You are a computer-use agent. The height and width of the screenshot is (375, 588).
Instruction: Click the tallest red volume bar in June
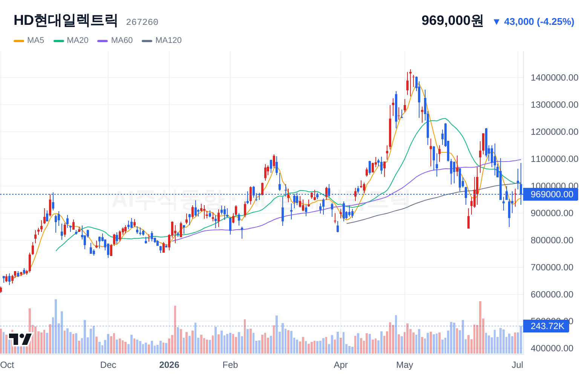[480, 328]
